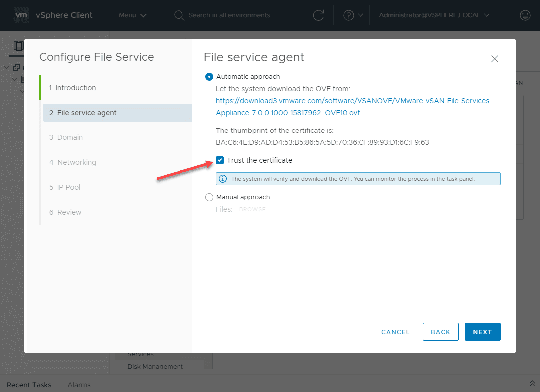Click the refresh icon in top bar
The height and width of the screenshot is (392, 540).
pyautogui.click(x=319, y=15)
